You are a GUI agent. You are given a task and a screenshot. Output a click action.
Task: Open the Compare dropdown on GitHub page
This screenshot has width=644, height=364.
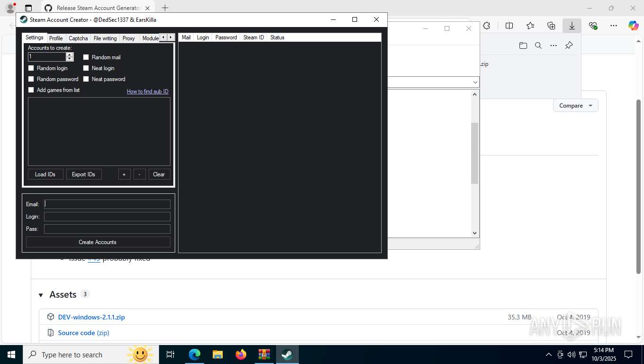tap(576, 106)
